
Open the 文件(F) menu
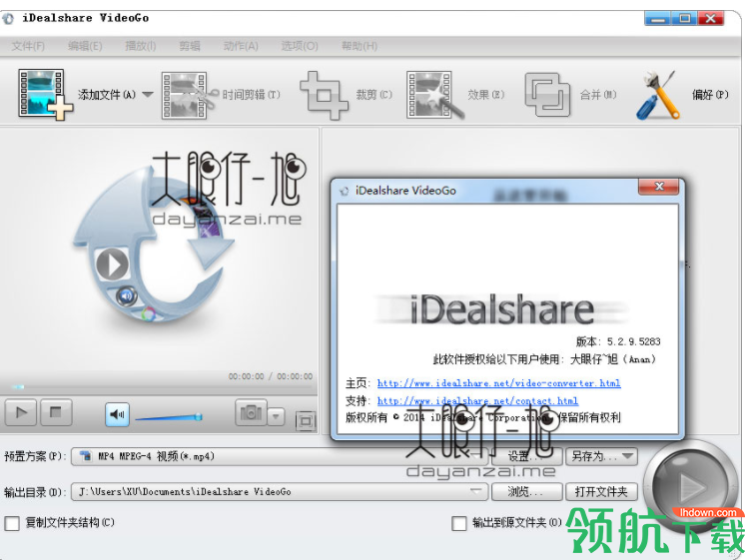coord(28,46)
